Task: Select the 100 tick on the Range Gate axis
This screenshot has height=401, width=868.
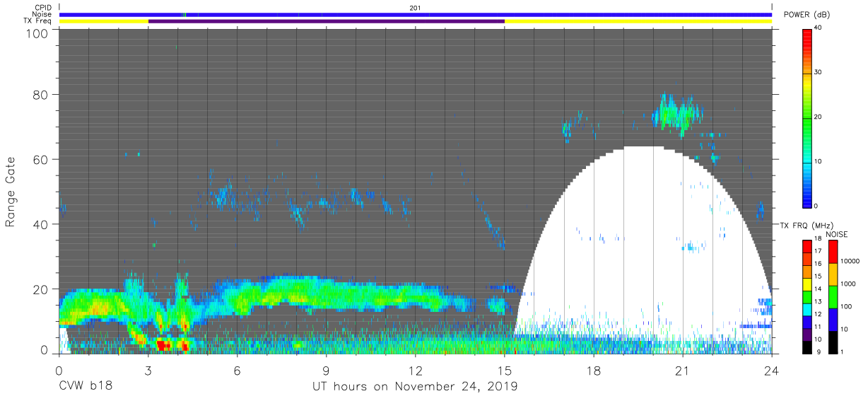Action: (x=36, y=33)
